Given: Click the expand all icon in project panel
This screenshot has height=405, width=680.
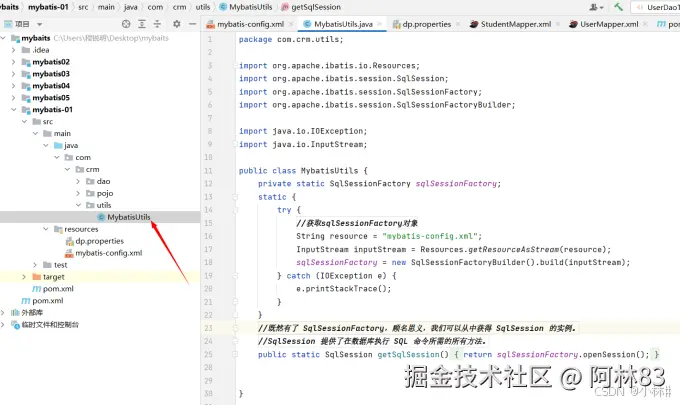Looking at the screenshot, I should pyautogui.click(x=142, y=24).
